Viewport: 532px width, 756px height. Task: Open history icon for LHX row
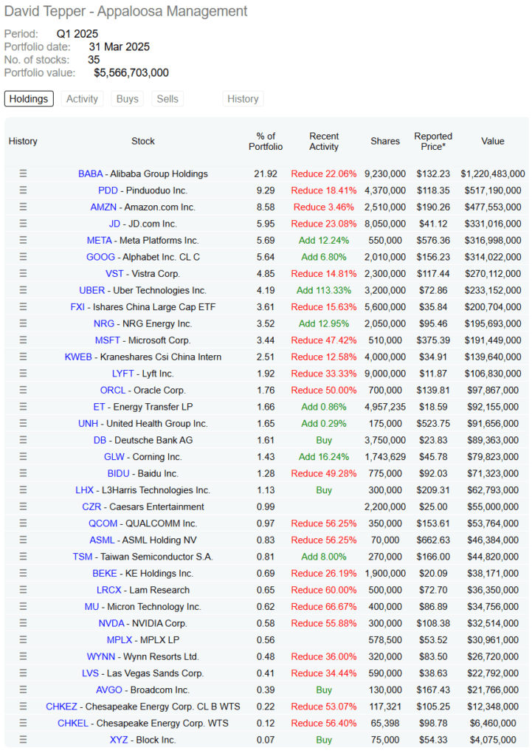(23, 489)
